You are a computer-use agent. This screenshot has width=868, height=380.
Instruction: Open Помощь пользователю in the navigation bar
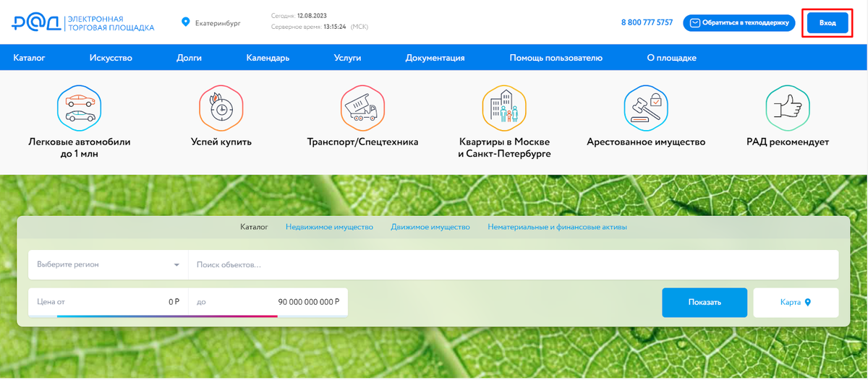click(556, 58)
